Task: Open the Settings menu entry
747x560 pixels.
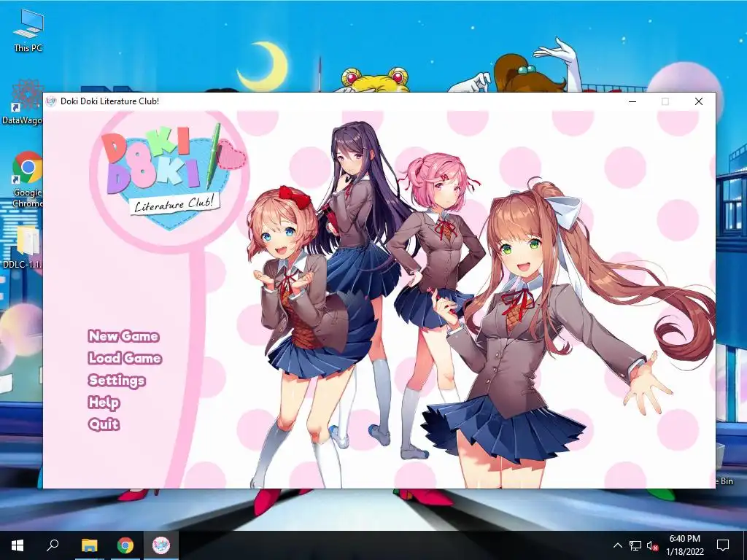Action: pyautogui.click(x=117, y=381)
